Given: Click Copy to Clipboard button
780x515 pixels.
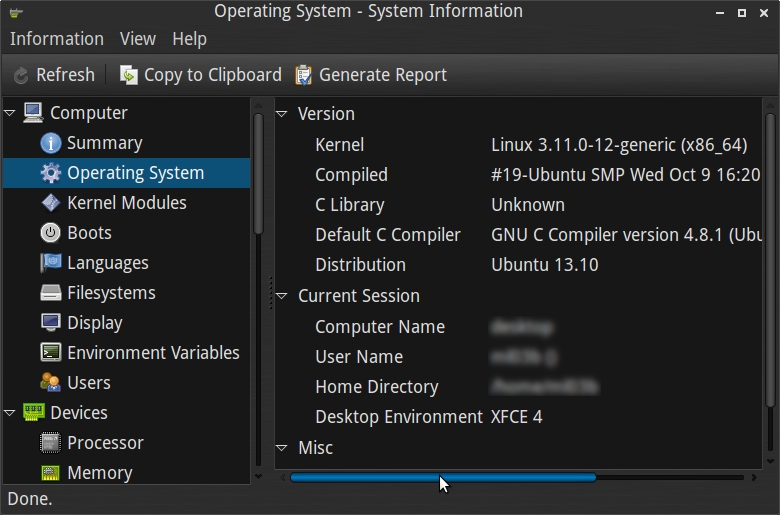Looking at the screenshot, I should tap(200, 75).
